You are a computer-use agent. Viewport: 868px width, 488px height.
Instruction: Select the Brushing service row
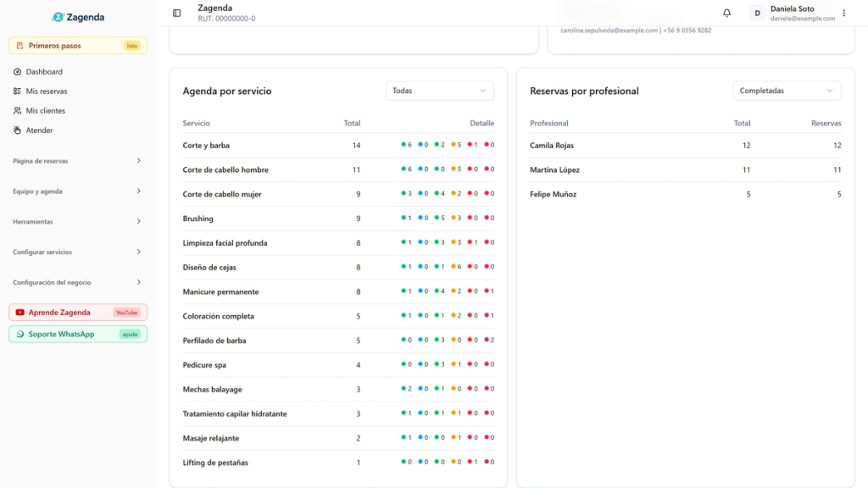[x=338, y=219]
